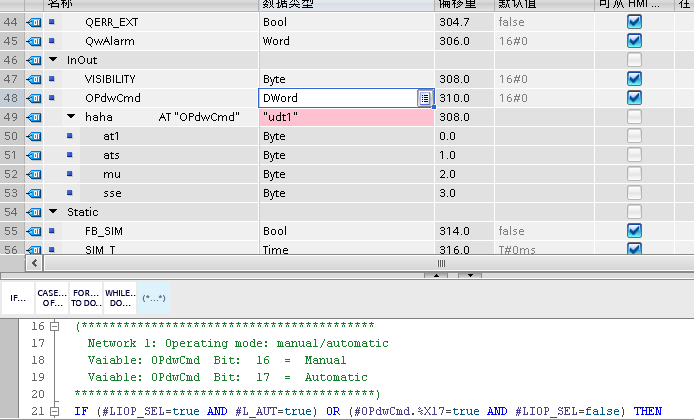Image resolution: width=694 pixels, height=420 pixels.
Task: Click the blue square marker beside mu
Action: (x=69, y=174)
